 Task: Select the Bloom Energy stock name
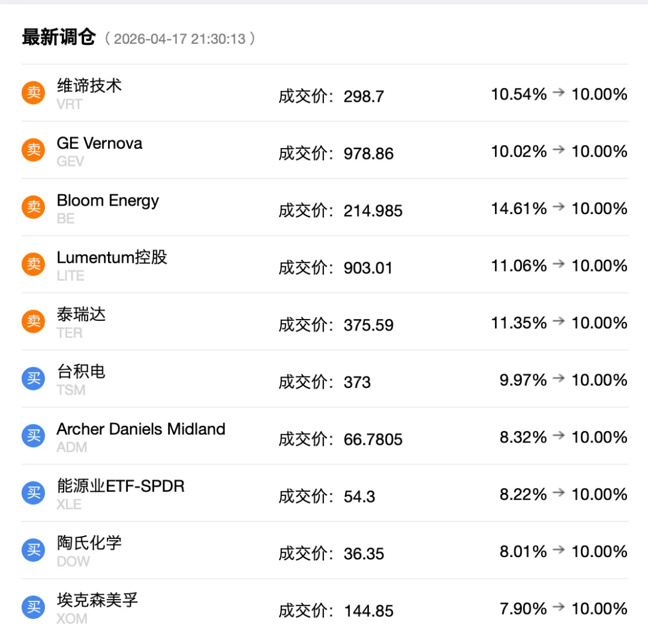pos(108,200)
